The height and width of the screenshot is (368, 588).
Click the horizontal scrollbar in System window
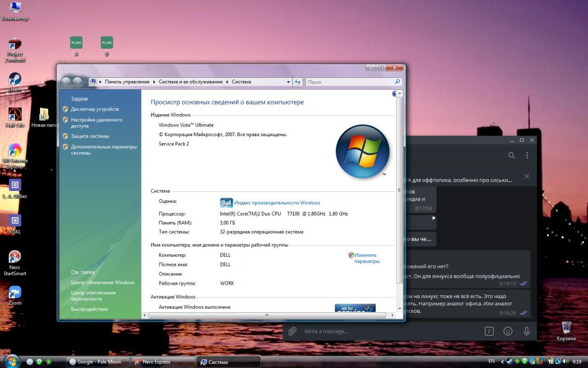coord(266,315)
